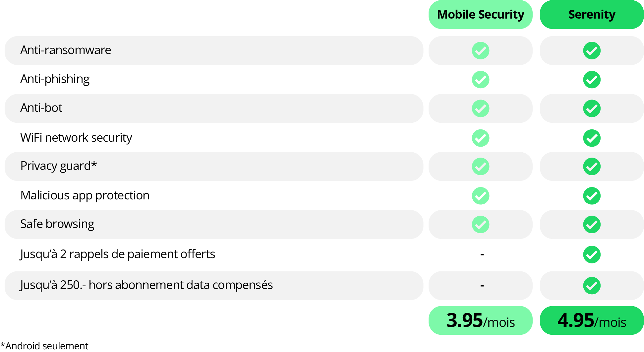Click Mobile Security checkmark for Anti-phishing
The width and height of the screenshot is (644, 352).
tap(480, 80)
